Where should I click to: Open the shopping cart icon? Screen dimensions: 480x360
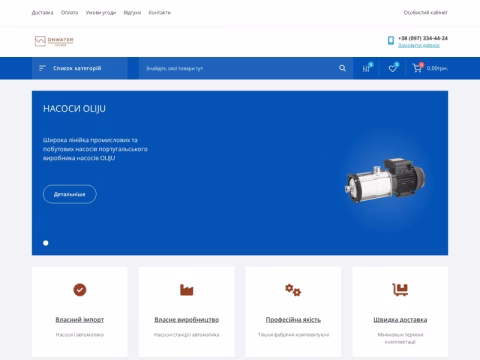click(x=417, y=68)
